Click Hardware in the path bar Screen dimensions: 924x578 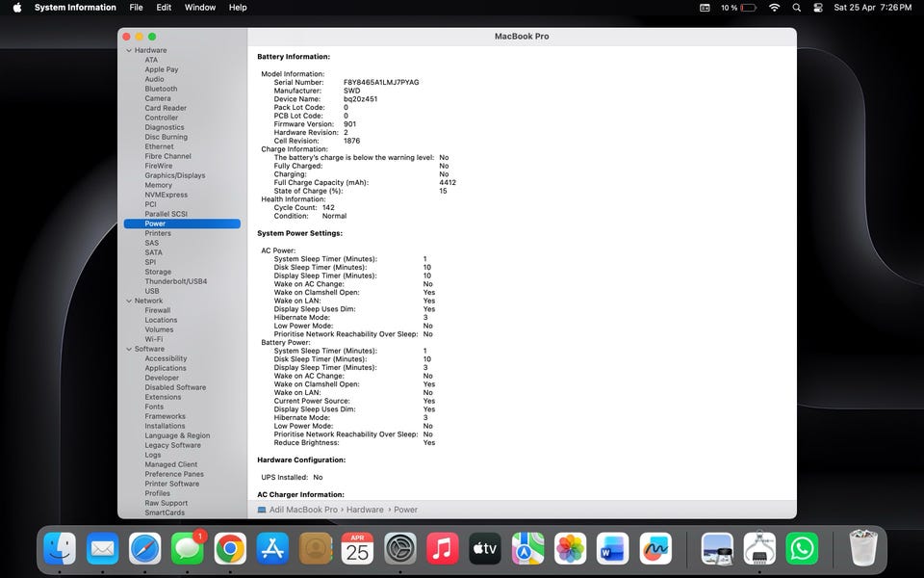pyautogui.click(x=365, y=510)
